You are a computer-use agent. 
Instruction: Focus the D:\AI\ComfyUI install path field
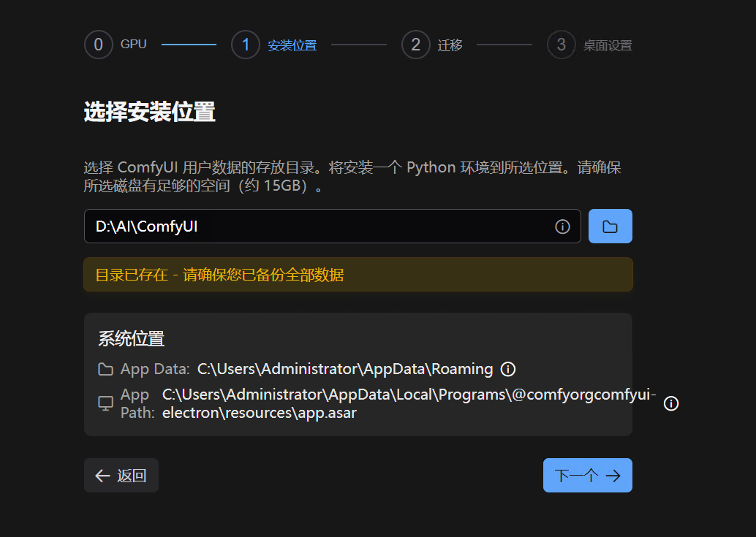(332, 226)
